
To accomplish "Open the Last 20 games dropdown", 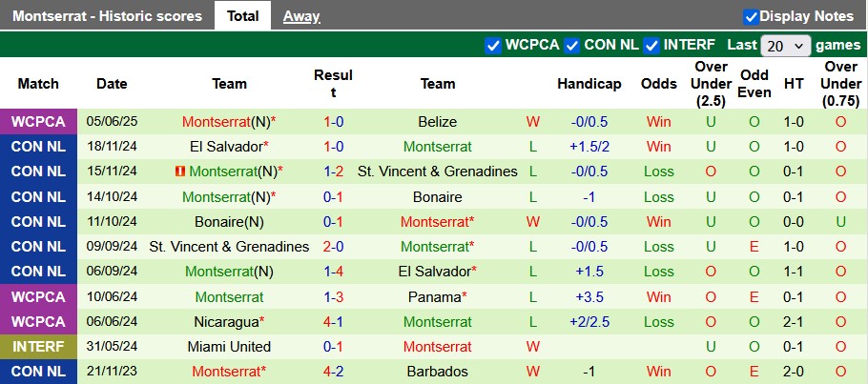I will (785, 45).
